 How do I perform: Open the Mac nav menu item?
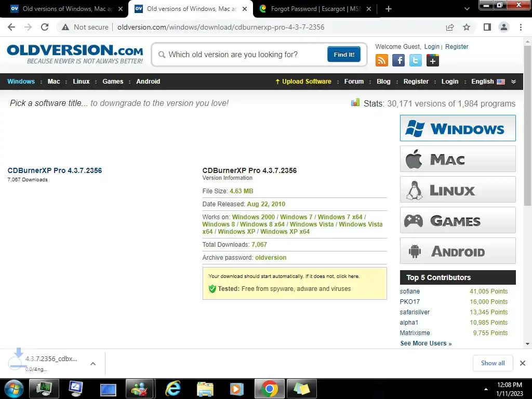tap(54, 82)
